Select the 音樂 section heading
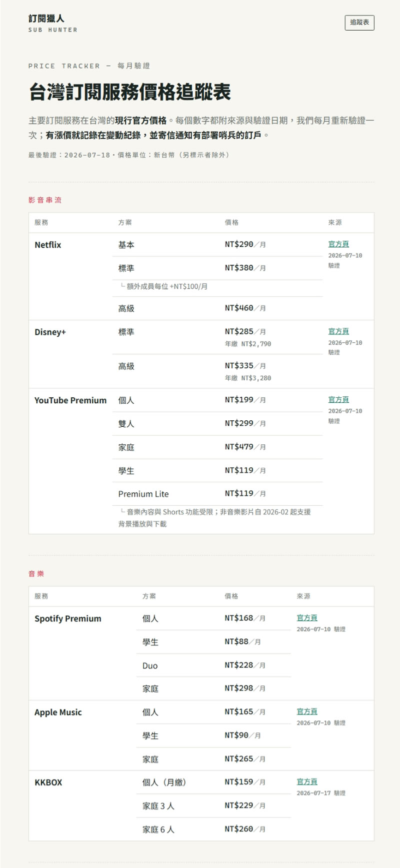This screenshot has width=400, height=868. 36,574
